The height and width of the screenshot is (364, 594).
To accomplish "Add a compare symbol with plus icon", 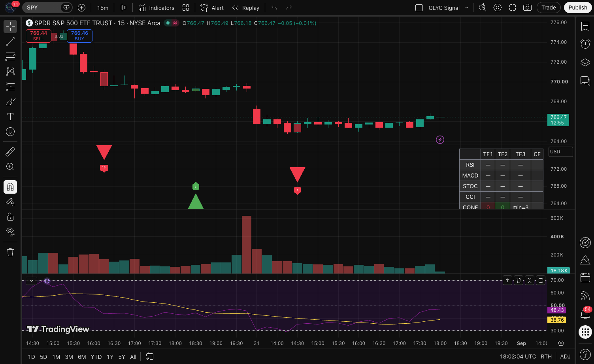I will pos(81,8).
